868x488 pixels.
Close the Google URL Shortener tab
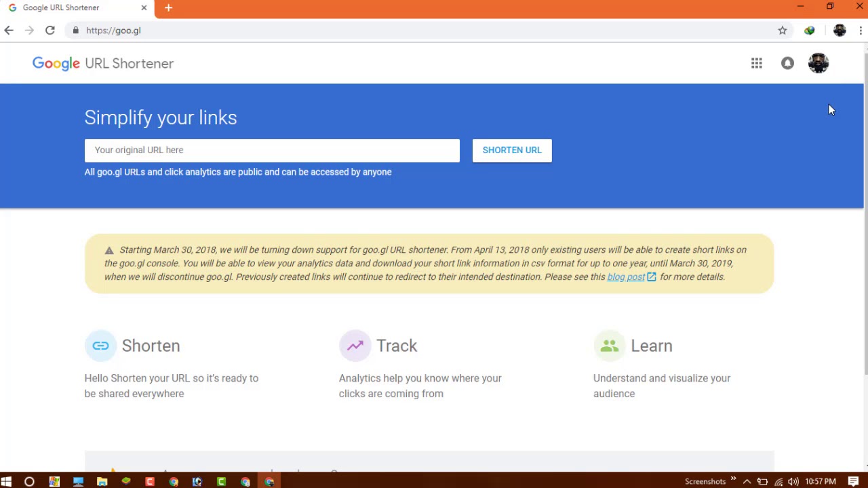144,7
